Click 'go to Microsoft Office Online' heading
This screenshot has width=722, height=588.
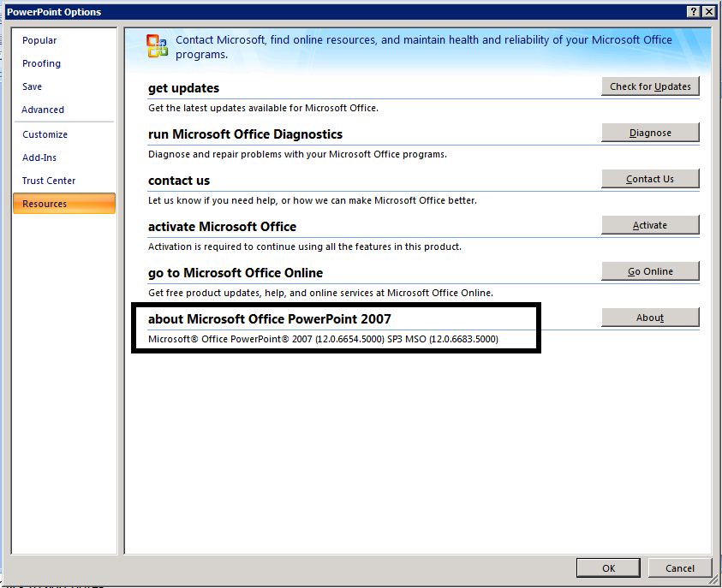coord(236,273)
